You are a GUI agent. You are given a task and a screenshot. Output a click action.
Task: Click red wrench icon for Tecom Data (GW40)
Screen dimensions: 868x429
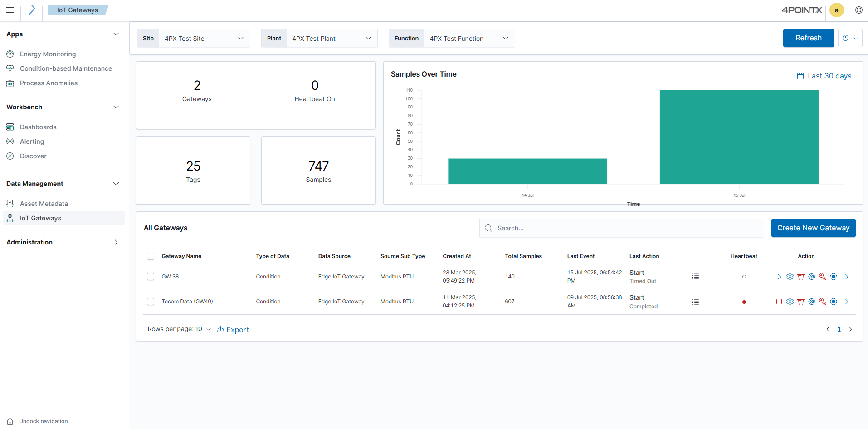(x=823, y=302)
